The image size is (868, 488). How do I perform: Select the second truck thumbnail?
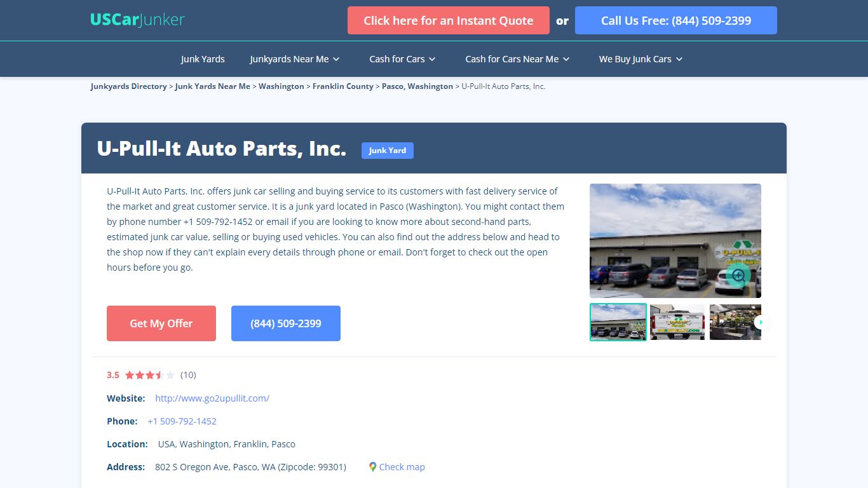[x=677, y=322]
